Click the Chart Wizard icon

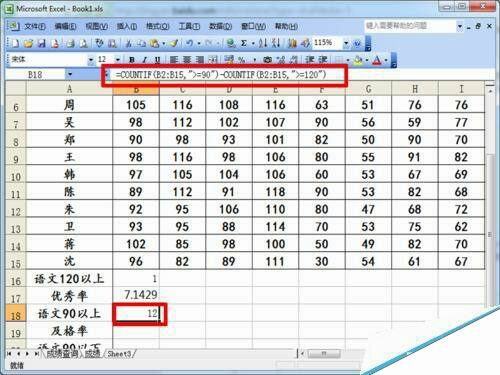292,43
